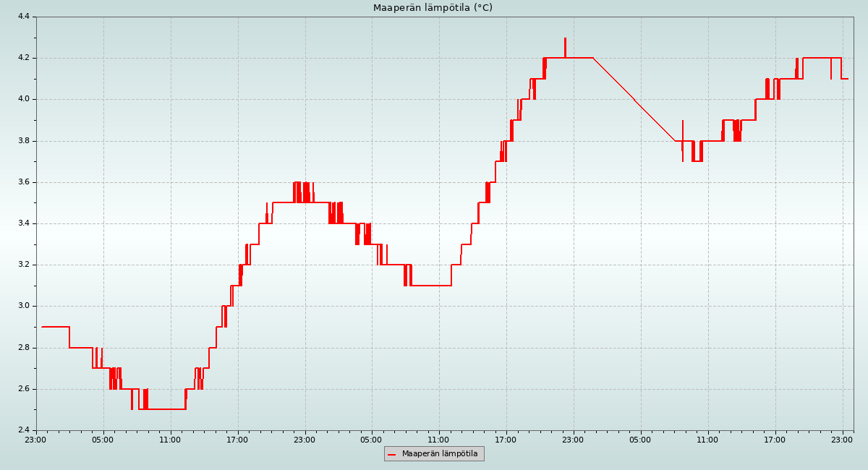Click the long flat 3.1 plateau segment
Image resolution: width=868 pixels, height=470 pixels.
click(x=431, y=286)
